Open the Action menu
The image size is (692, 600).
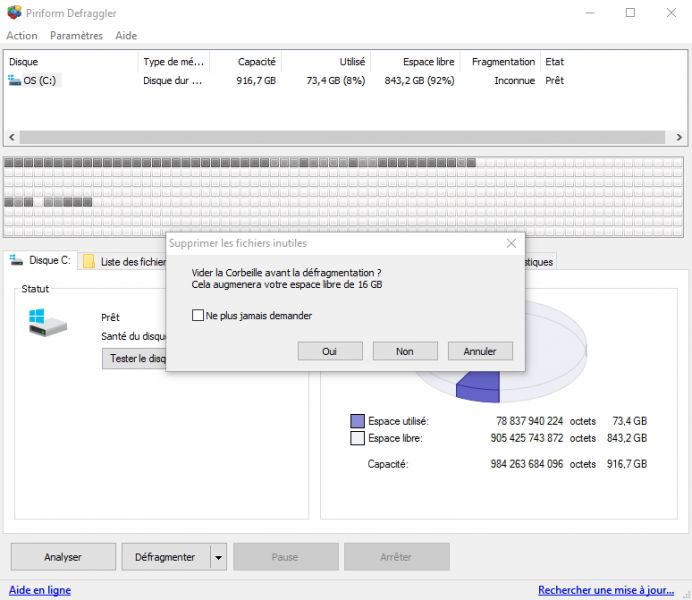[x=22, y=36]
